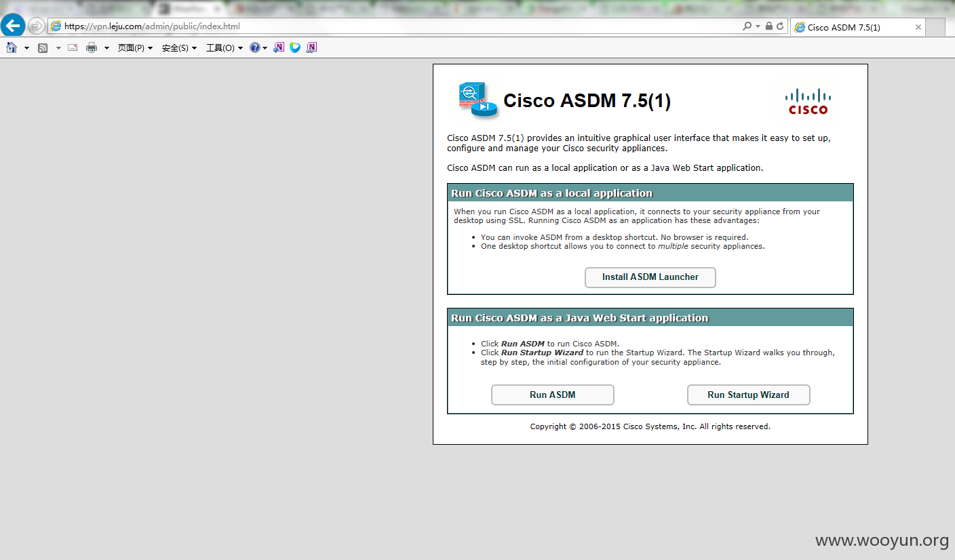
Task: Click the blue Help question mark icon
Action: (x=254, y=47)
